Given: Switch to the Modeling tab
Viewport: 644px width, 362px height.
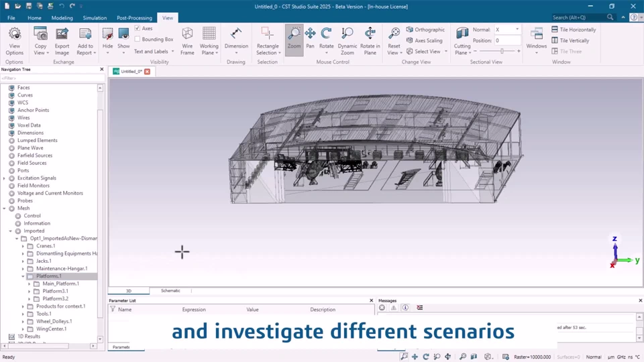Looking at the screenshot, I should pyautogui.click(x=62, y=17).
